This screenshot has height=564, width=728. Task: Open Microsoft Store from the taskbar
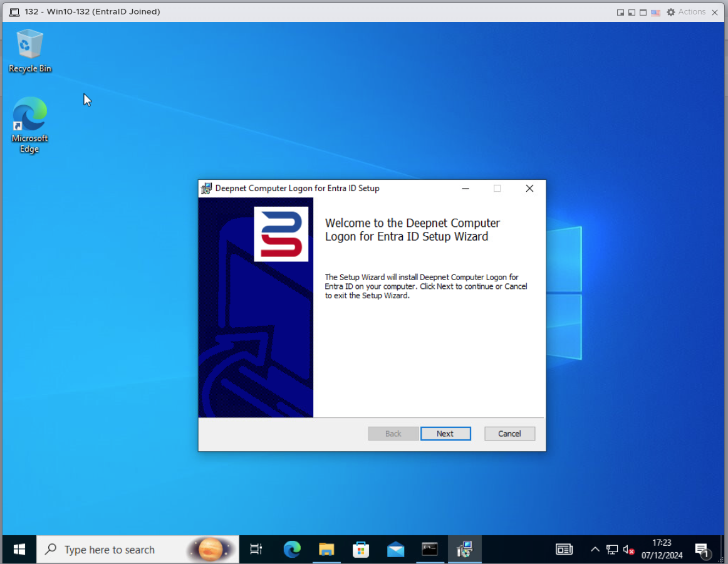tap(361, 550)
